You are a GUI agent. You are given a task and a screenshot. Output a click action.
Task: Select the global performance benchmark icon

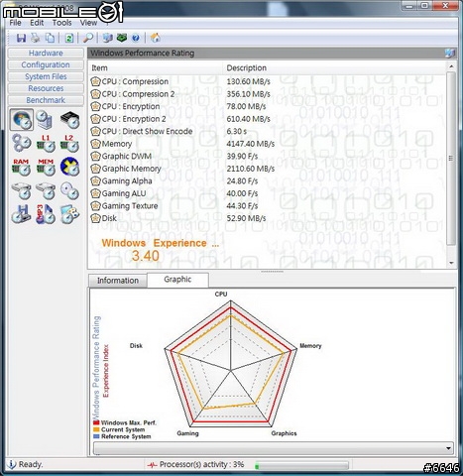click(x=22, y=120)
